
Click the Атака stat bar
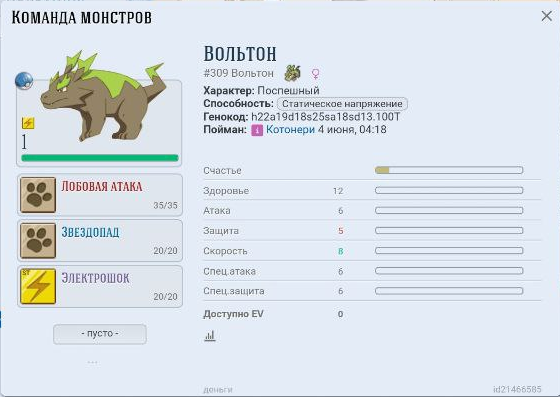point(449,211)
